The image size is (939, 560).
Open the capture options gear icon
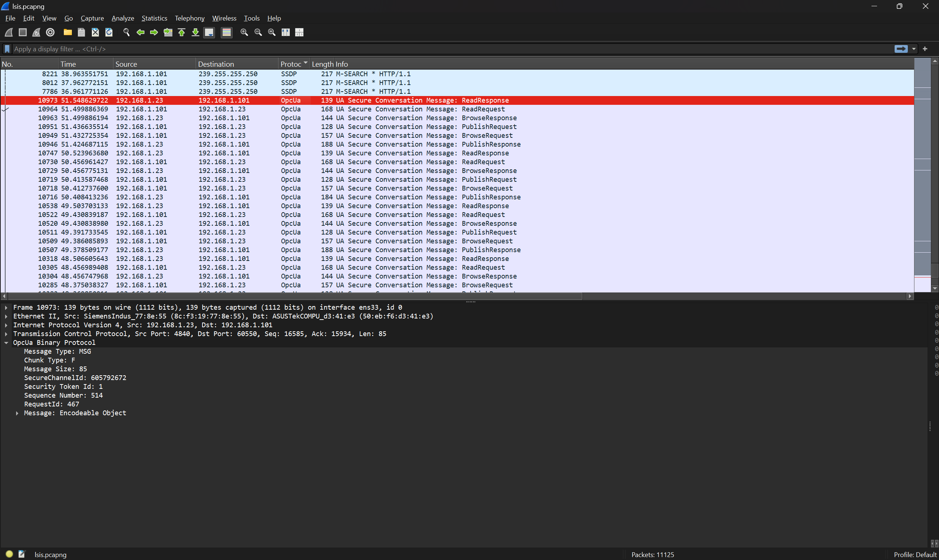[x=50, y=33]
